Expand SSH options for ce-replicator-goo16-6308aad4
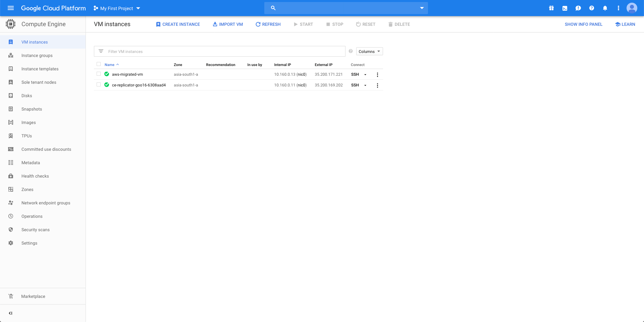The image size is (644, 322). pos(365,85)
